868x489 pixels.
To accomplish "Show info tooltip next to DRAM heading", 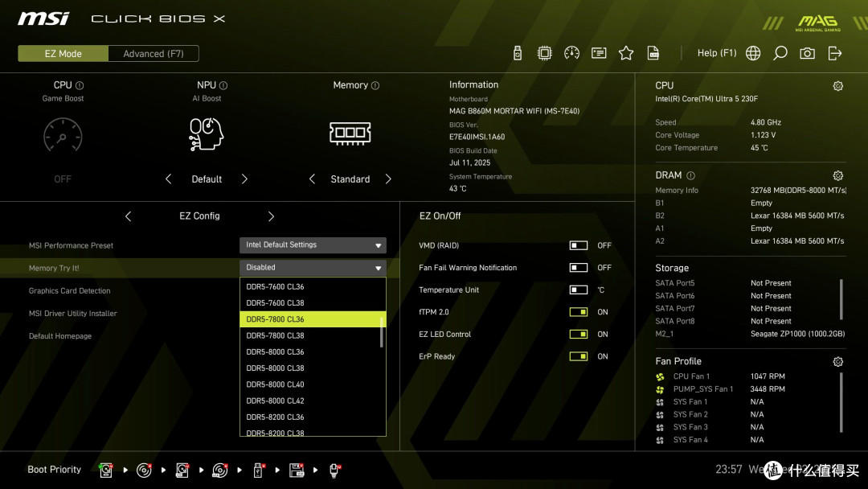I will [691, 175].
